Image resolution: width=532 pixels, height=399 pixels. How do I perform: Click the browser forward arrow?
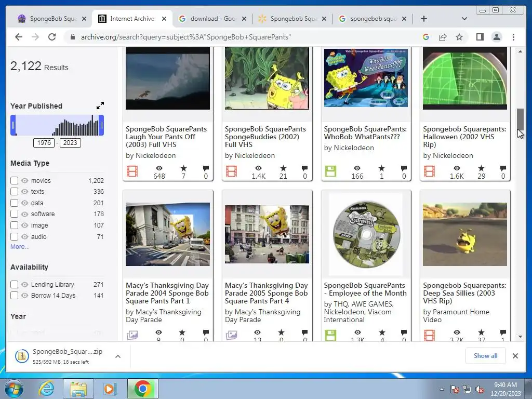pyautogui.click(x=35, y=37)
